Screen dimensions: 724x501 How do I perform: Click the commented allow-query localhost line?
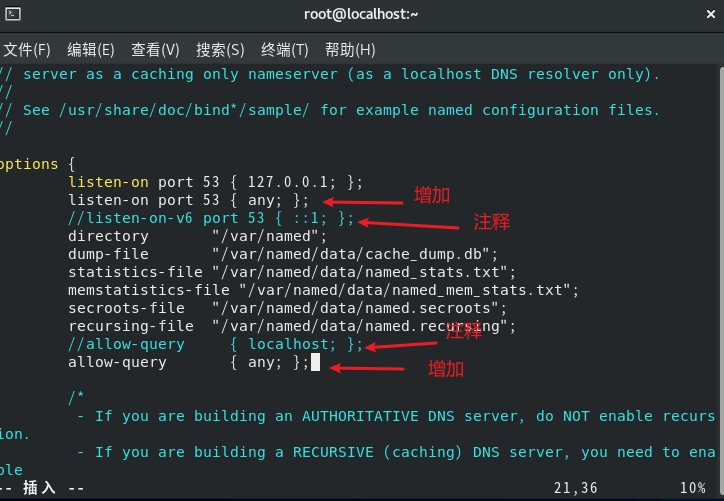coord(216,344)
